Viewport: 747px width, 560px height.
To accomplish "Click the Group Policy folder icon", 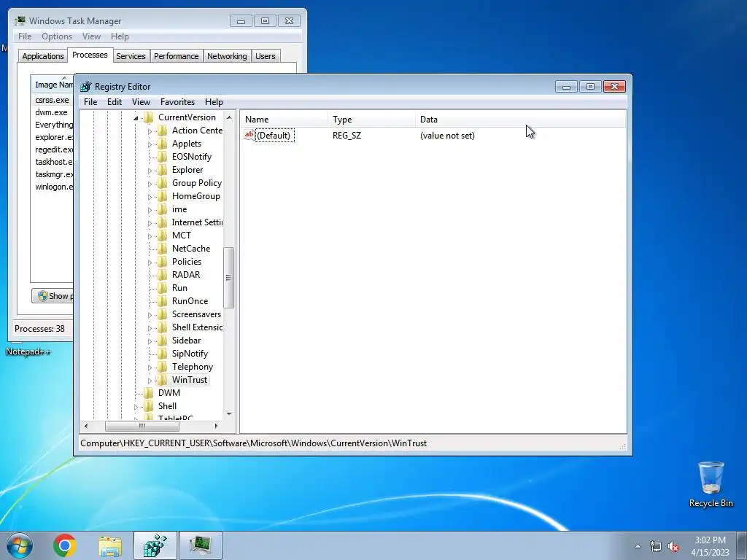I will click(x=163, y=183).
